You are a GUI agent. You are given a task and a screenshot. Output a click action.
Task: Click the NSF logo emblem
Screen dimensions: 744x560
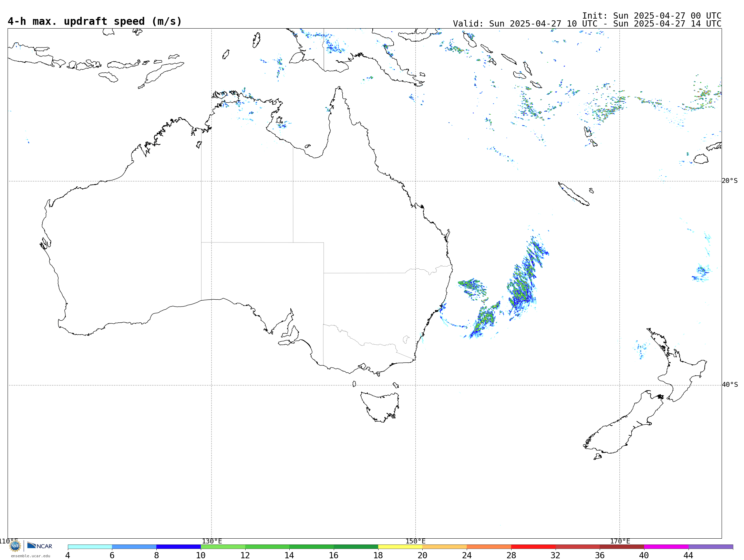[15, 546]
